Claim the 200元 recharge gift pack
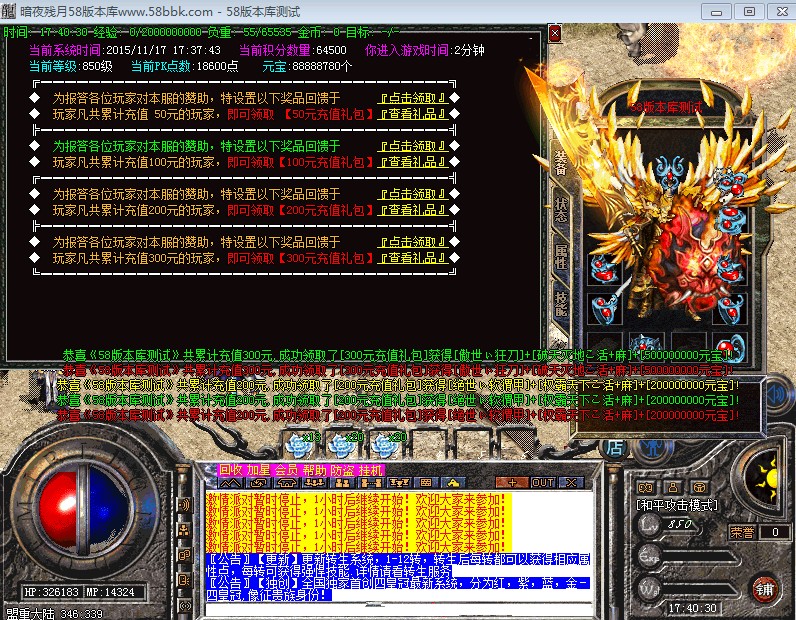The image size is (796, 620). (x=413, y=194)
